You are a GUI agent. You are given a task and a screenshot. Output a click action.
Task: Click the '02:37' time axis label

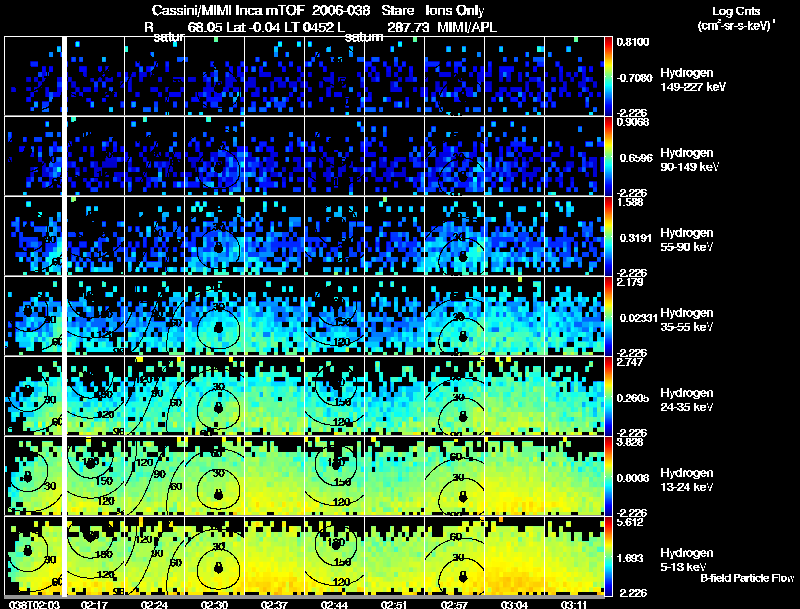(274, 604)
